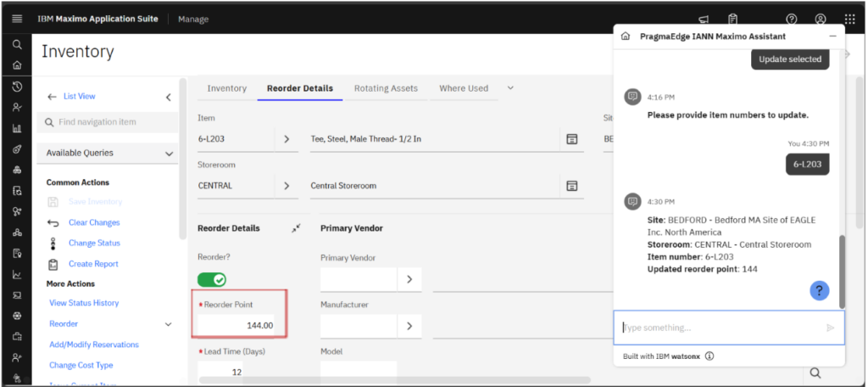Click the Manage label in the header
This screenshot has height=387, width=868.
coord(193,19)
